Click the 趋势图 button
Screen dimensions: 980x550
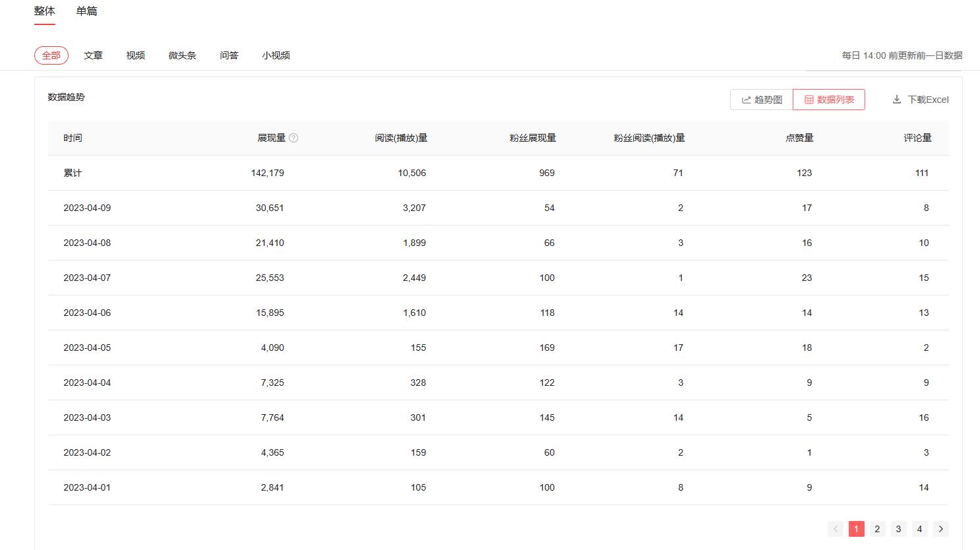(760, 99)
